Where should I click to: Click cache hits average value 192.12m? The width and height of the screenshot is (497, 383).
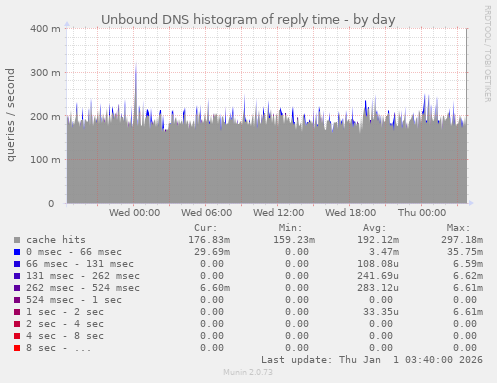(x=378, y=240)
